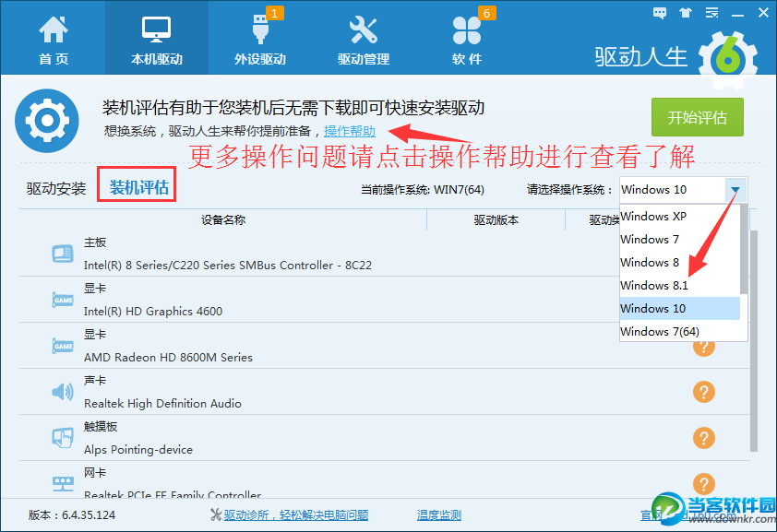Choose Windows 8.1 from dropdown list

[x=679, y=286]
